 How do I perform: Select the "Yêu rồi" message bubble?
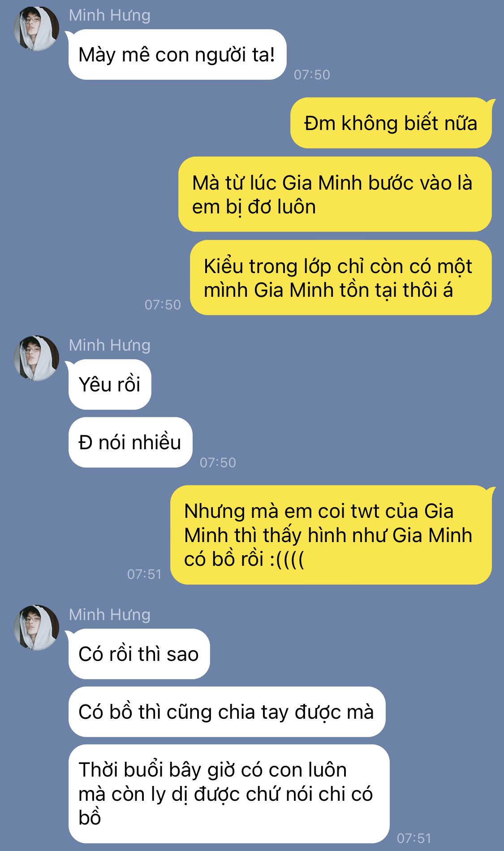coord(109,384)
